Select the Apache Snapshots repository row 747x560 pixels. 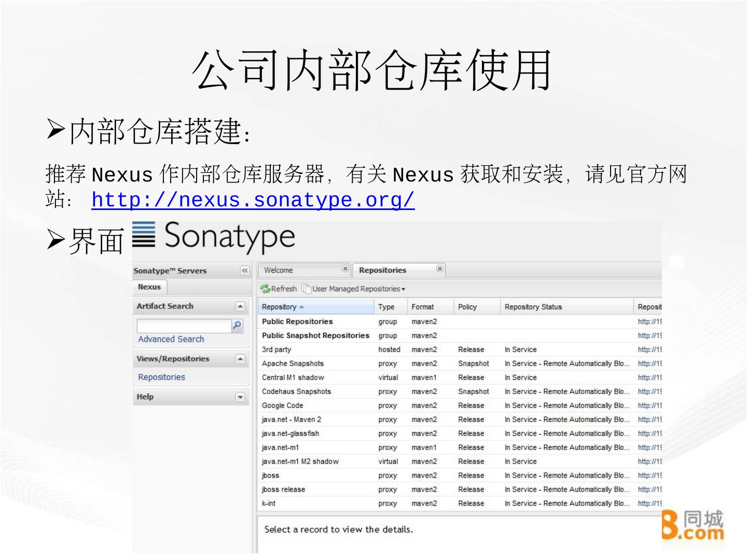pyautogui.click(x=460, y=363)
